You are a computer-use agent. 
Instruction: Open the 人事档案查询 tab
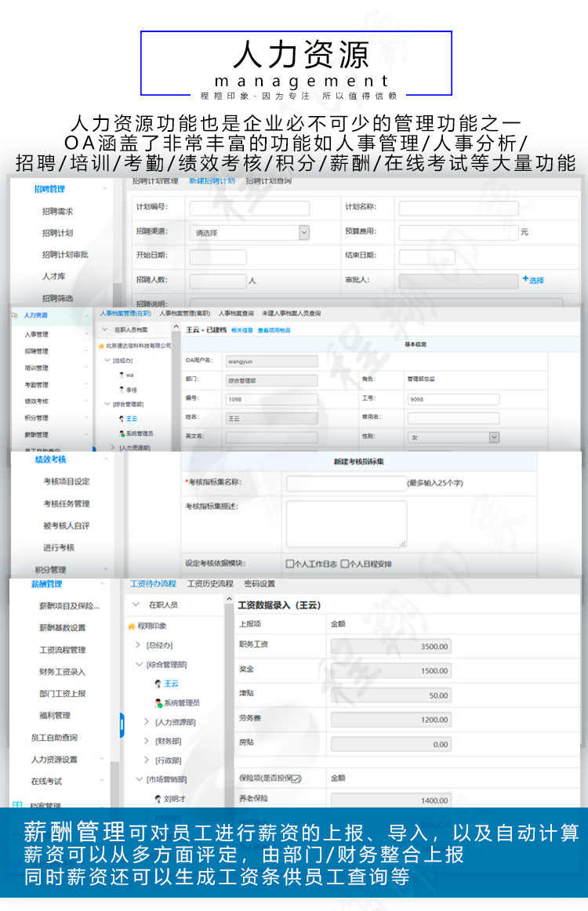click(236, 314)
